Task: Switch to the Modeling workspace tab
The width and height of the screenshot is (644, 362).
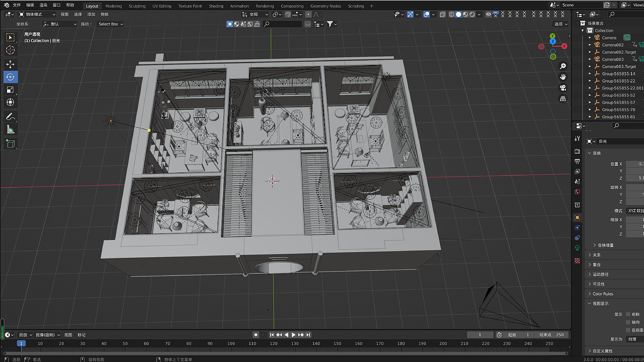Action: [113, 6]
